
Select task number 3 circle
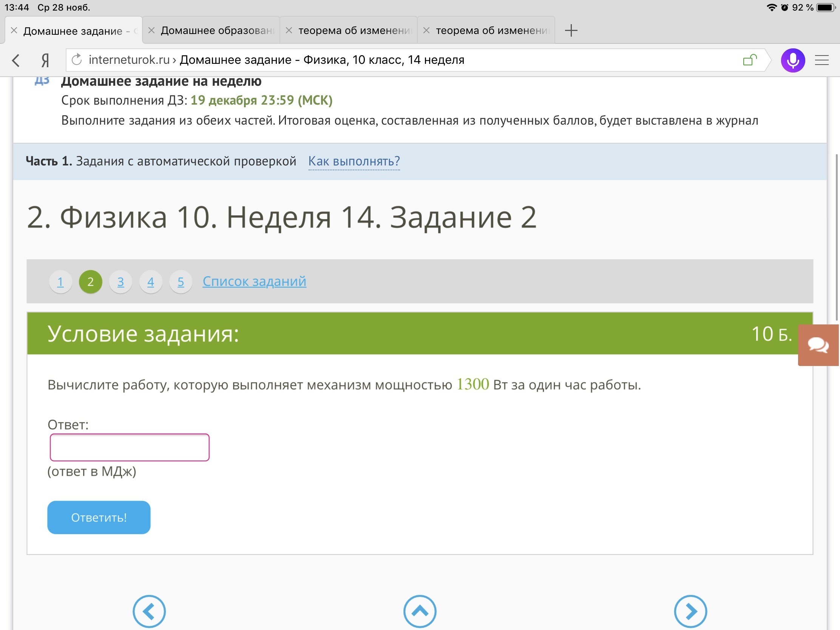(x=120, y=282)
